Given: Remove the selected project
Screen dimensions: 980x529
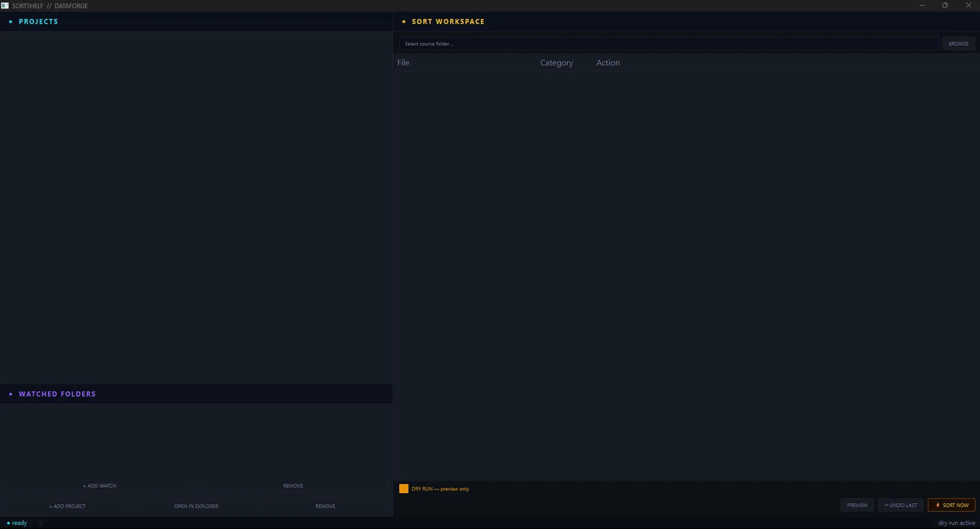Looking at the screenshot, I should coord(325,506).
